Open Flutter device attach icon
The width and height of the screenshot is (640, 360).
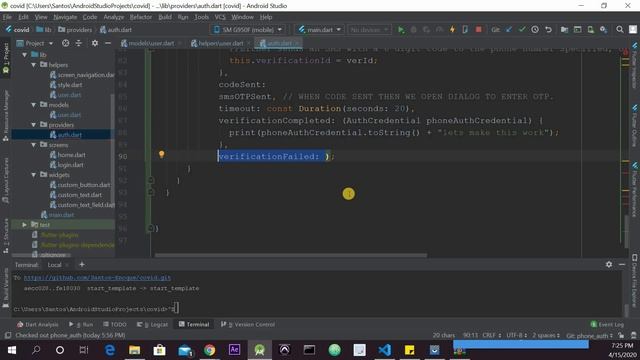465,30
